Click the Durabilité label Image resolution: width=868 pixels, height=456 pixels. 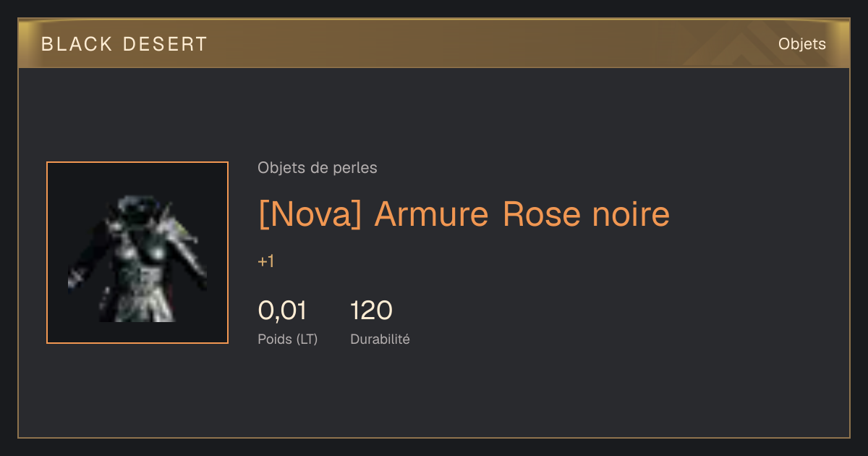coord(380,339)
